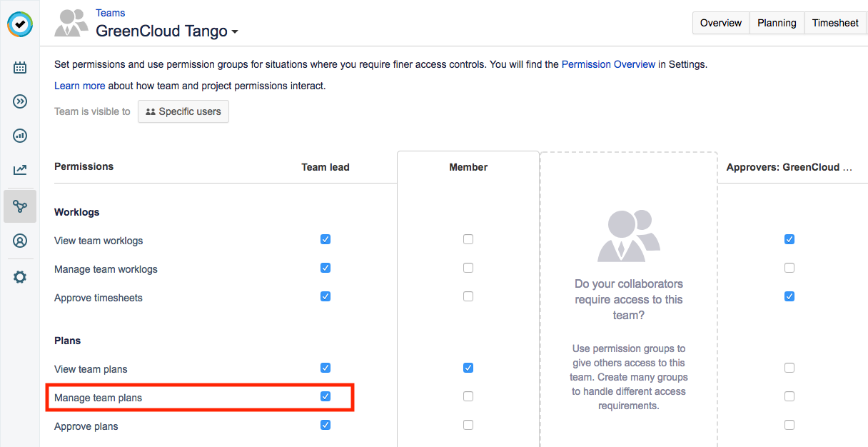Toggle View team plans for Member column
Image resolution: width=868 pixels, height=447 pixels.
pyautogui.click(x=468, y=368)
